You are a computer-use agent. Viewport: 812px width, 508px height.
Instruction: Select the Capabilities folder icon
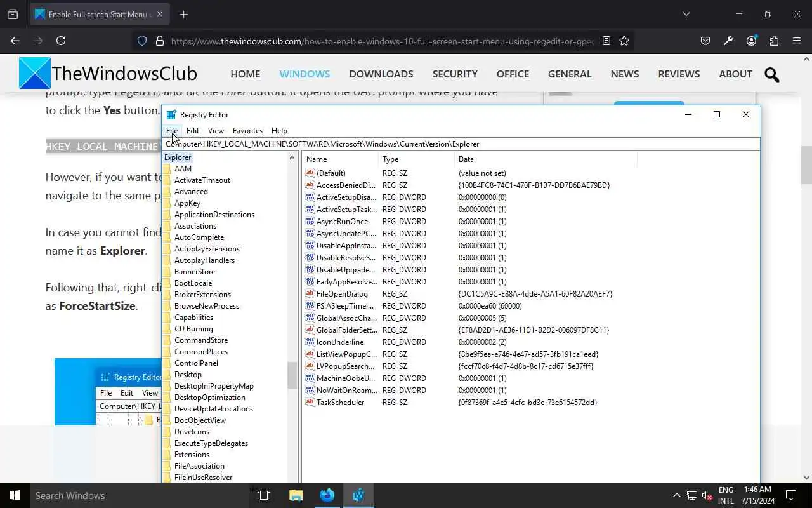(x=167, y=317)
